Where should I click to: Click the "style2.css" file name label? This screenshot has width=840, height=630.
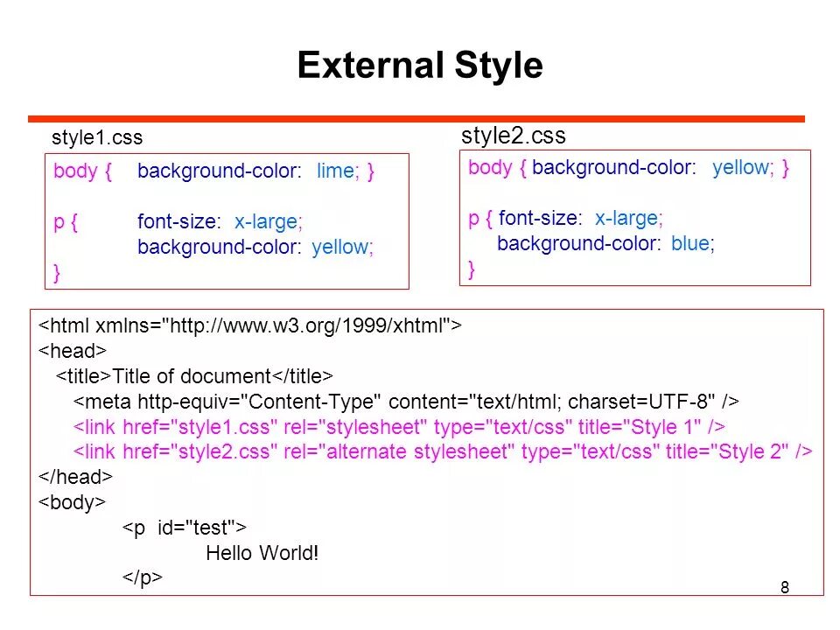[x=514, y=135]
